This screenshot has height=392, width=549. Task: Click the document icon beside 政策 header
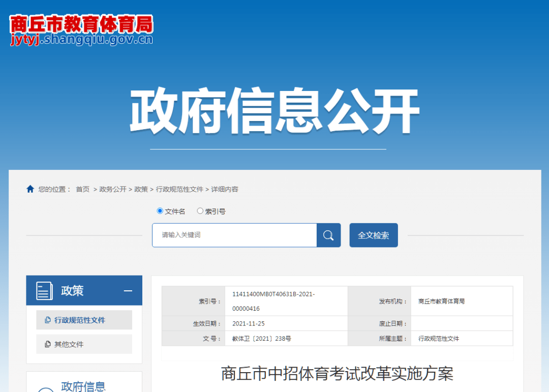click(44, 290)
